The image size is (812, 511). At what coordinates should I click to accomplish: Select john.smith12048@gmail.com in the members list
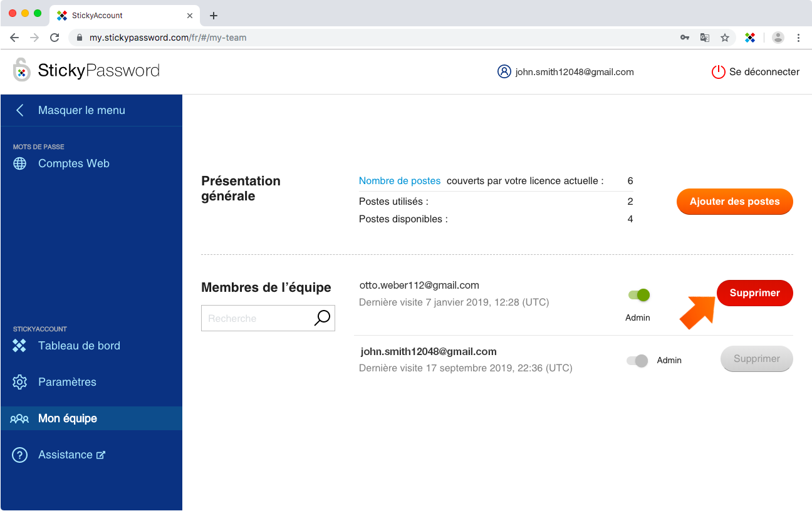click(x=429, y=351)
